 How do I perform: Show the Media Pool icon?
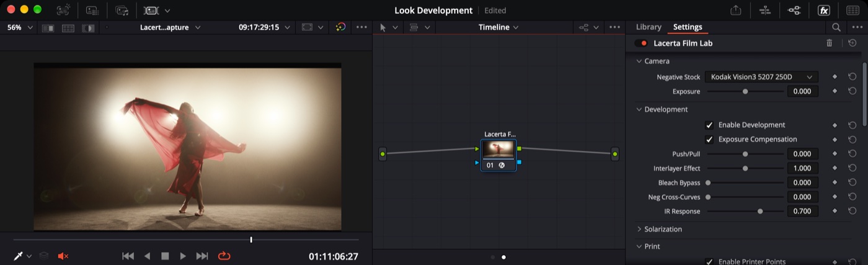click(122, 11)
